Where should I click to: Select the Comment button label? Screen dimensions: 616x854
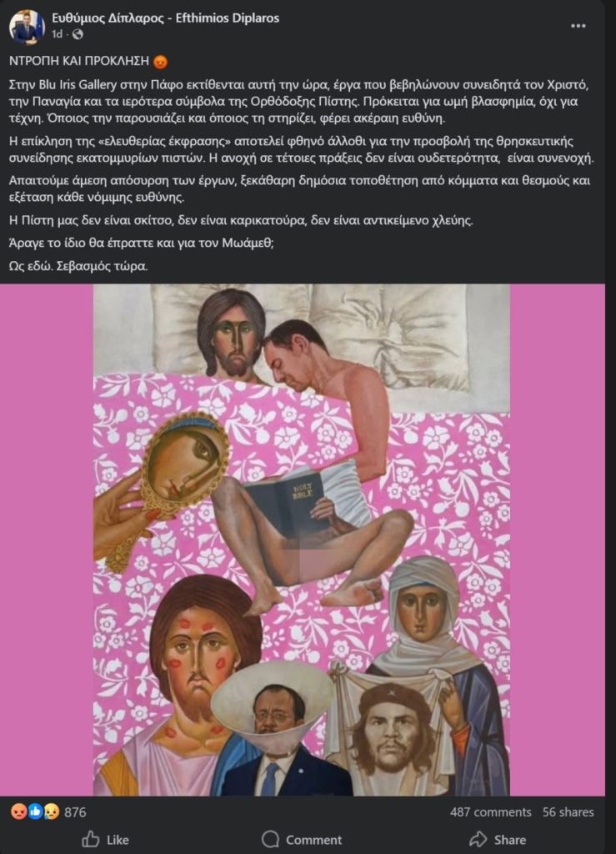314,840
